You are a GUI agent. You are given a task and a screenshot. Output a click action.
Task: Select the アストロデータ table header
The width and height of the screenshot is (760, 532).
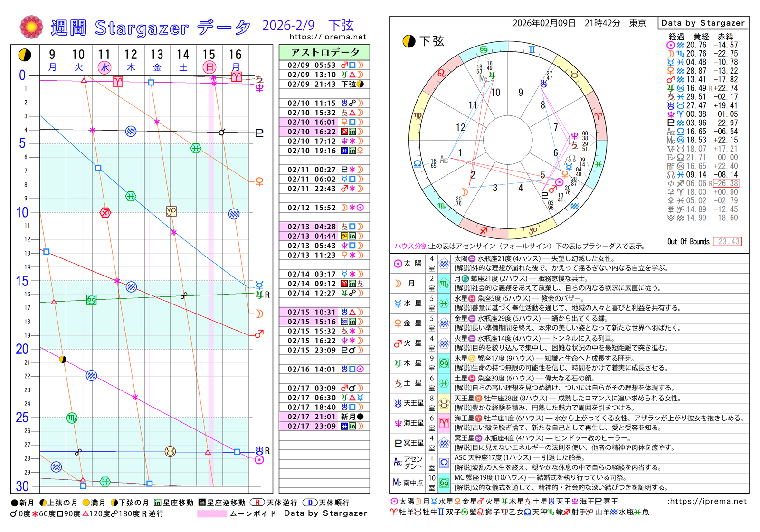[324, 52]
